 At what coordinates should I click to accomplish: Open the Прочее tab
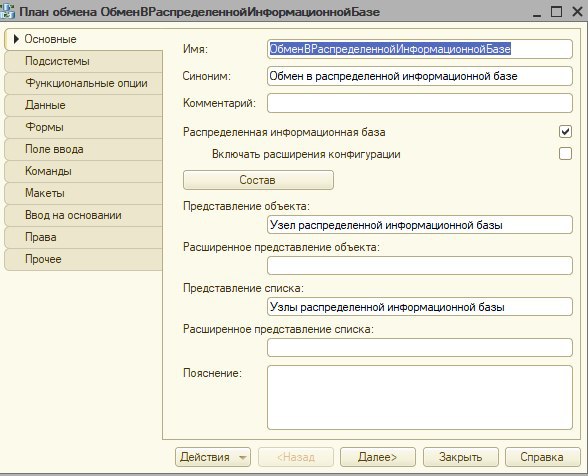point(83,259)
